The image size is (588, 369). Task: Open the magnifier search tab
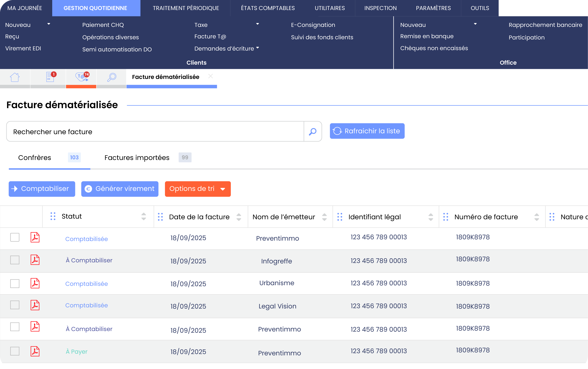[x=111, y=77]
